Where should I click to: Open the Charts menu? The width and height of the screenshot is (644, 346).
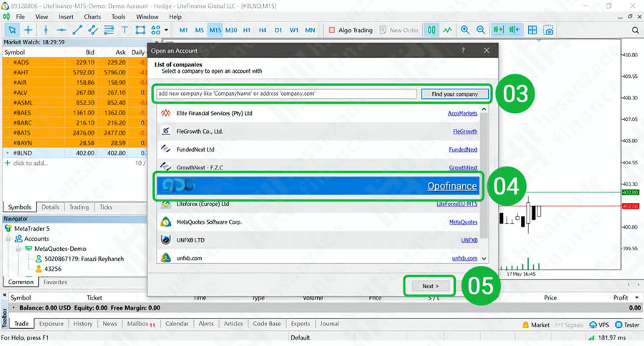pyautogui.click(x=92, y=17)
